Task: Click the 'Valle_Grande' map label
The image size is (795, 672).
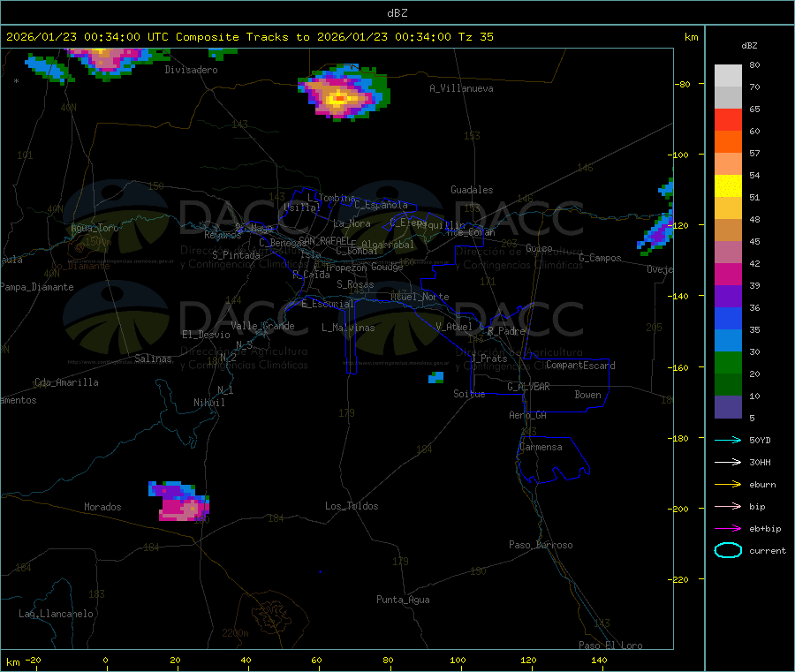Action: click(262, 326)
